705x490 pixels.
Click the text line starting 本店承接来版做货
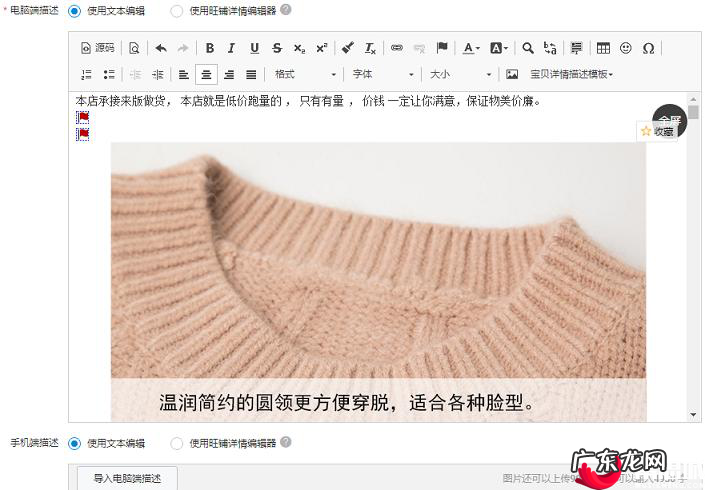(308, 101)
